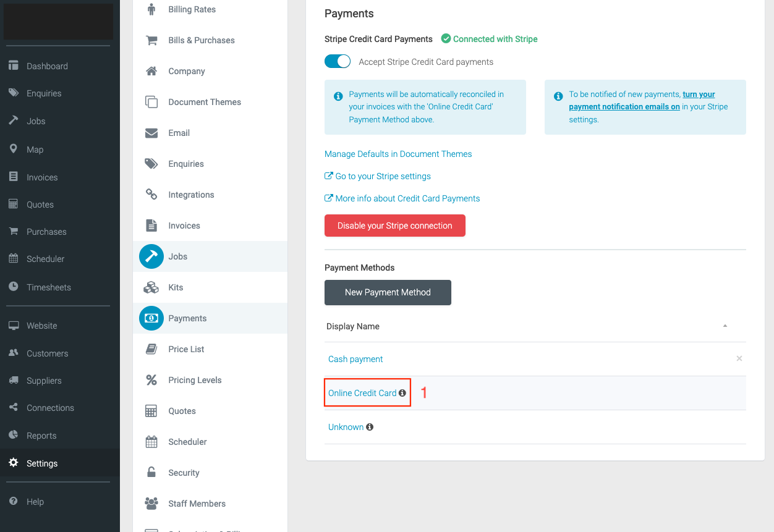
Task: Click Disable your Stripe connection button
Action: click(395, 226)
